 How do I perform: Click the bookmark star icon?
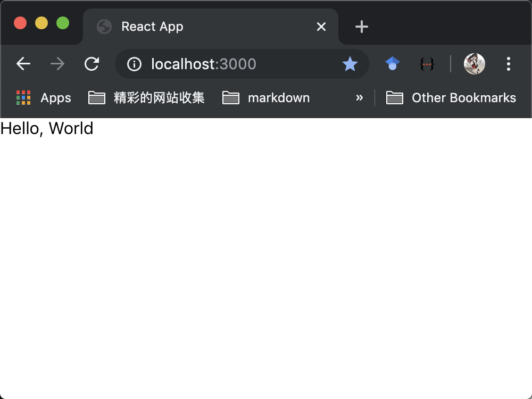point(350,64)
